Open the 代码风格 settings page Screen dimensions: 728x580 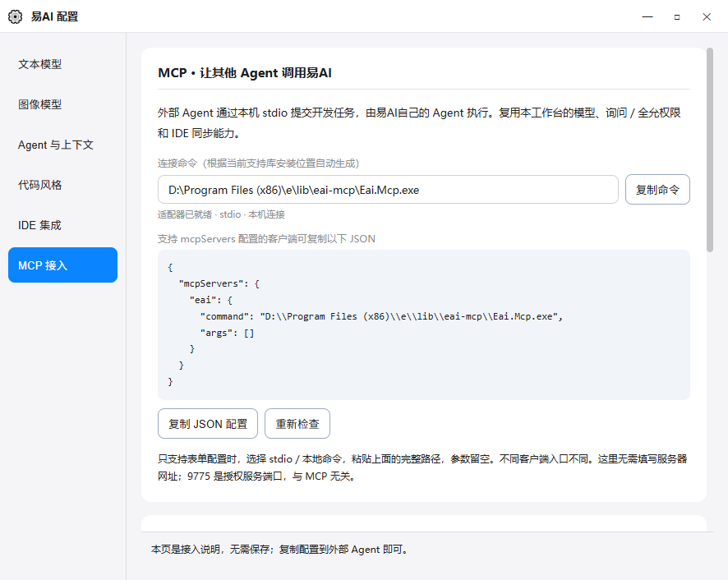(62, 185)
